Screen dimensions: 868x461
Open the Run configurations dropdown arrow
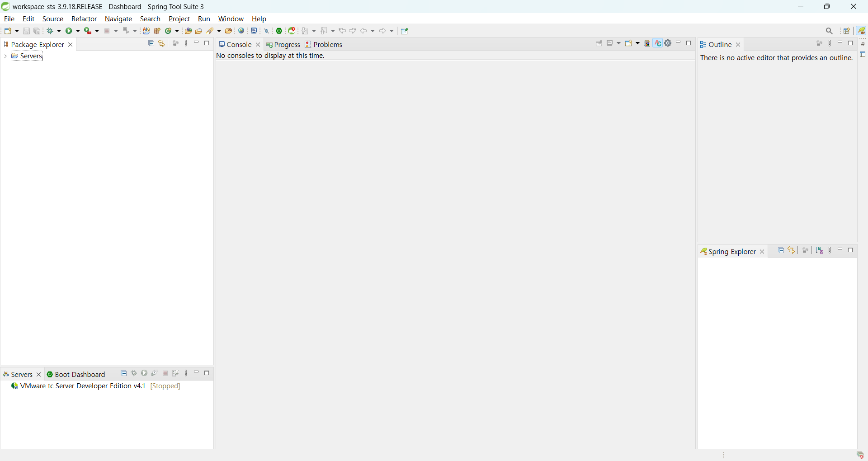(78, 31)
